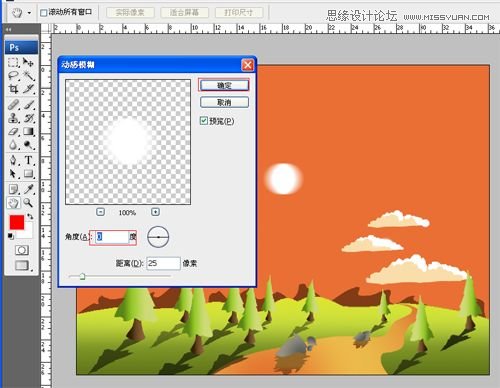Screen dimensions: 500x388
Task: Swap foreground and background colors
Action: tap(30, 216)
